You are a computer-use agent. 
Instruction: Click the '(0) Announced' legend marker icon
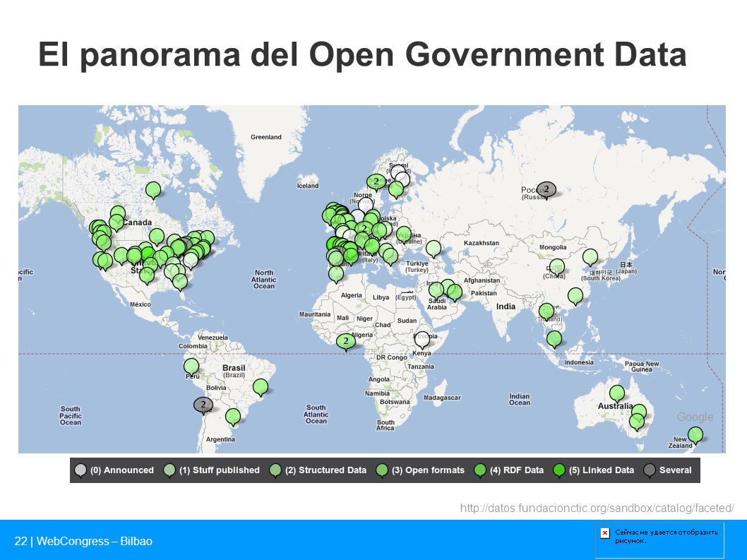pyautogui.click(x=80, y=470)
